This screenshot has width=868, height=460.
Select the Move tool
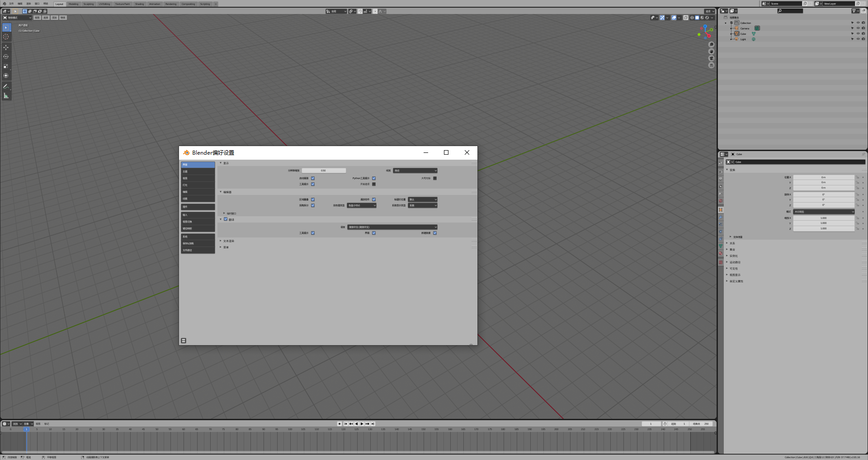pyautogui.click(x=6, y=47)
